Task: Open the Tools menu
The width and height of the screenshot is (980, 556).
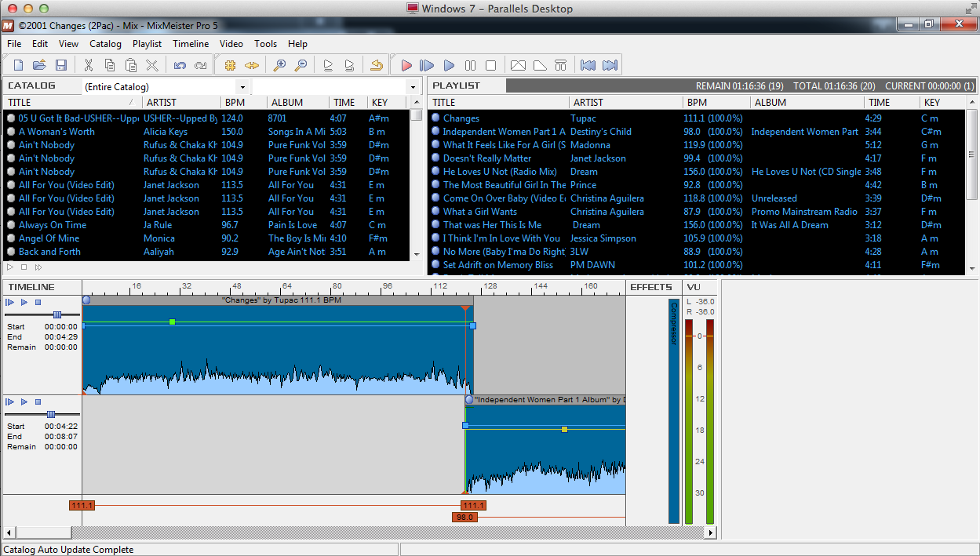Action: [x=266, y=44]
